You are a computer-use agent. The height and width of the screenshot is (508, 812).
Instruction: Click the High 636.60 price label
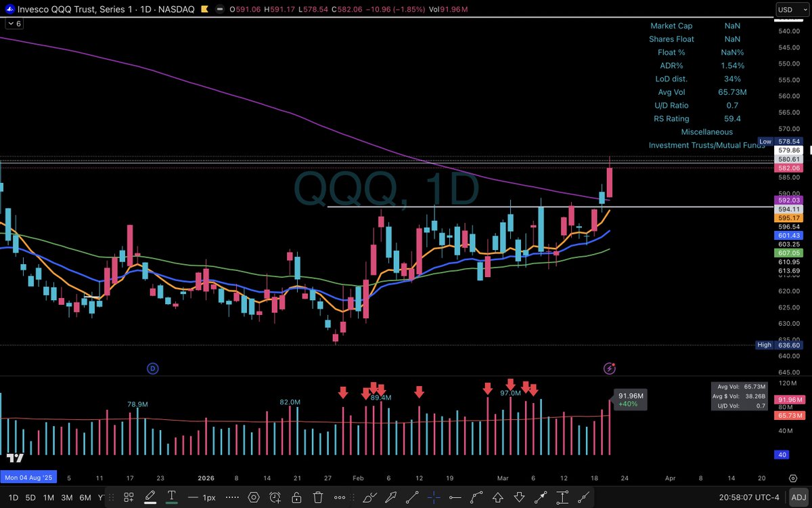[780, 345]
